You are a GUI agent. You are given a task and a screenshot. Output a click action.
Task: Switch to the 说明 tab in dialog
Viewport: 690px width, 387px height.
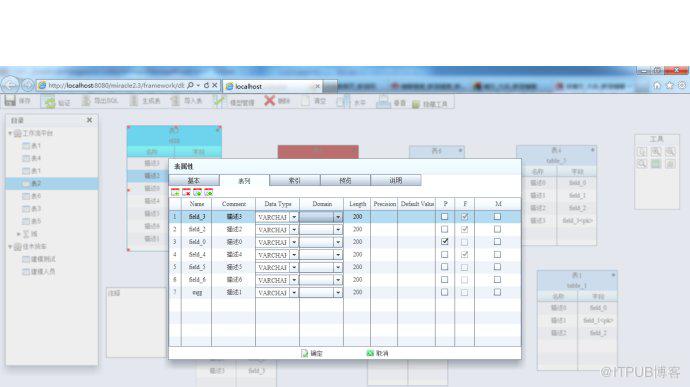coord(396,181)
